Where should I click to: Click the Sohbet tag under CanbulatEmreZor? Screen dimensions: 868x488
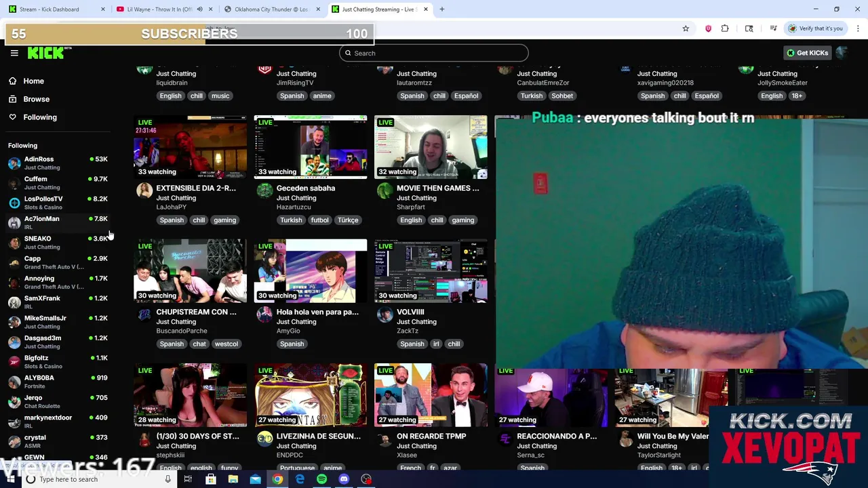click(x=562, y=96)
